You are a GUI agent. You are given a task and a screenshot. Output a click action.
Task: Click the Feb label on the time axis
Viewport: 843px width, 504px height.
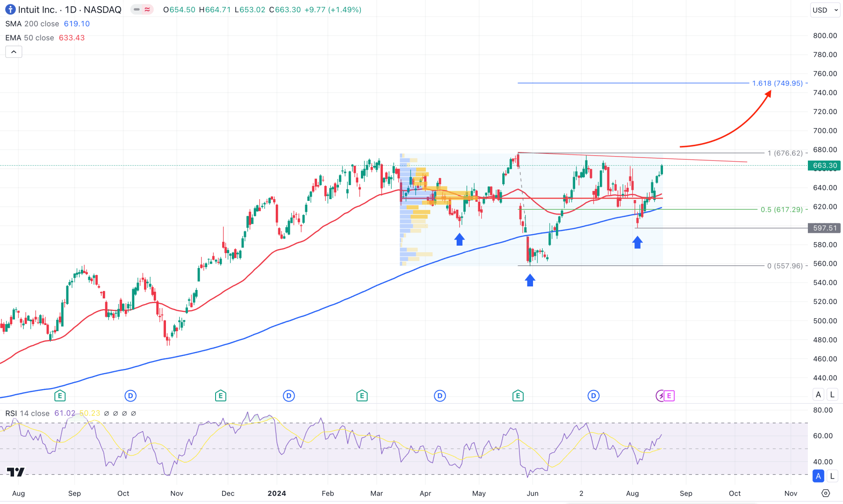tap(328, 493)
